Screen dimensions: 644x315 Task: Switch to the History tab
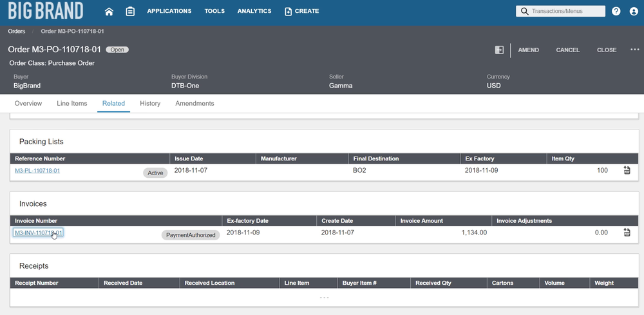150,104
